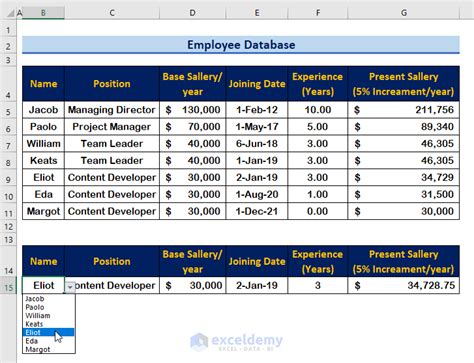Click the upper table's Position header cell
Image resolution: width=474 pixels, height=363 pixels.
point(112,84)
